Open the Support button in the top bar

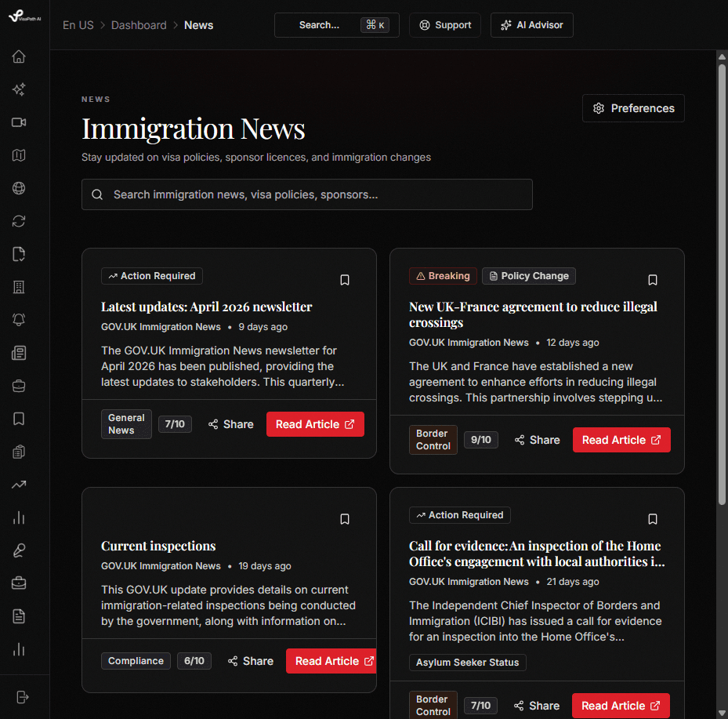[445, 25]
